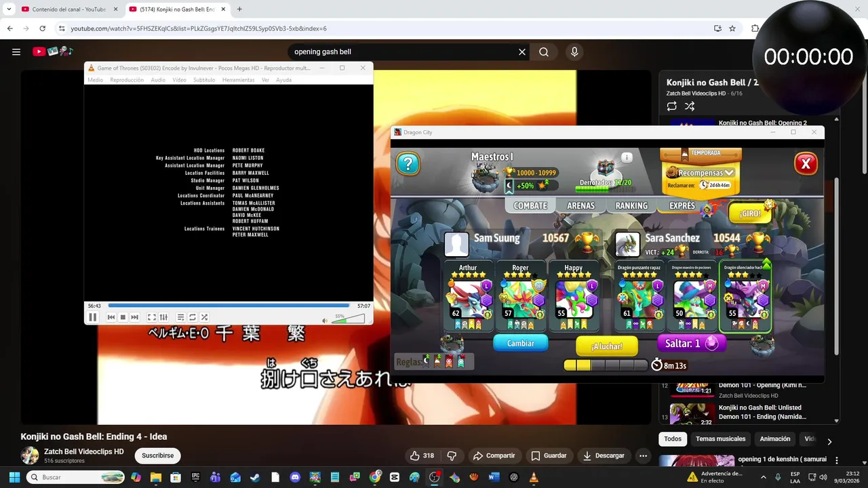Select the Happy dragon card

click(x=573, y=297)
